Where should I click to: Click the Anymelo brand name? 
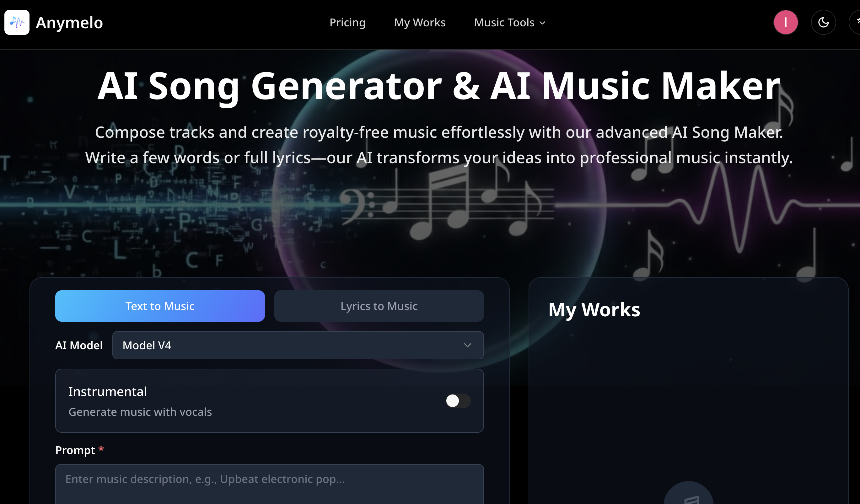click(69, 23)
